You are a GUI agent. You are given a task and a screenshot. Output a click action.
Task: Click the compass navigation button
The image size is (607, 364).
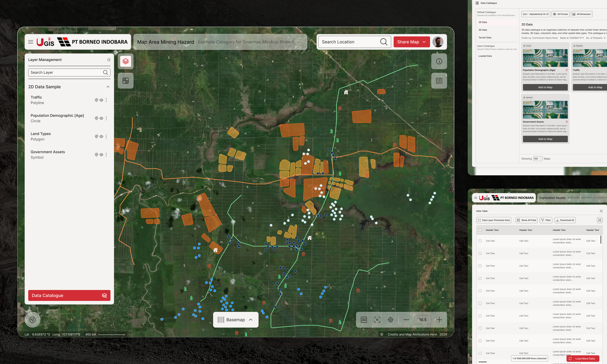[32, 320]
